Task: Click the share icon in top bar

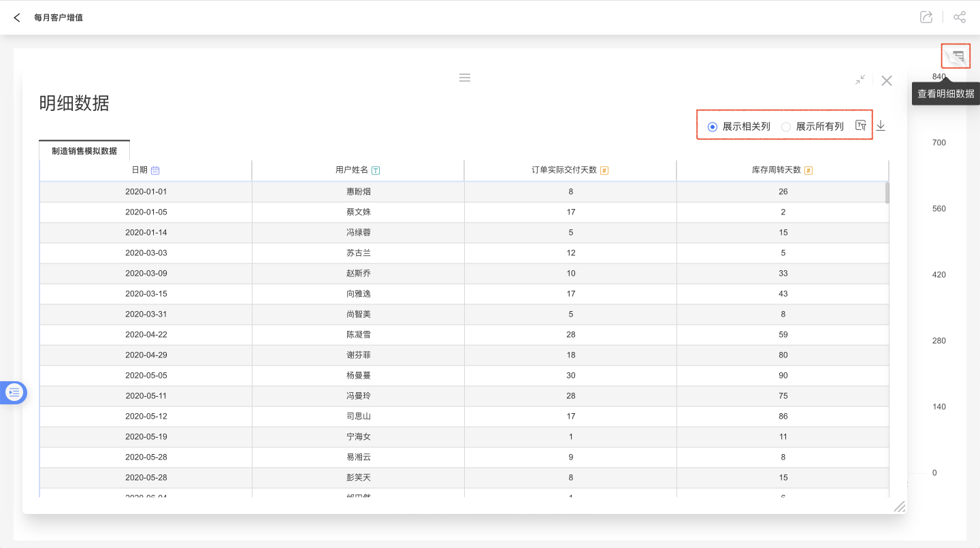Action: (x=960, y=18)
